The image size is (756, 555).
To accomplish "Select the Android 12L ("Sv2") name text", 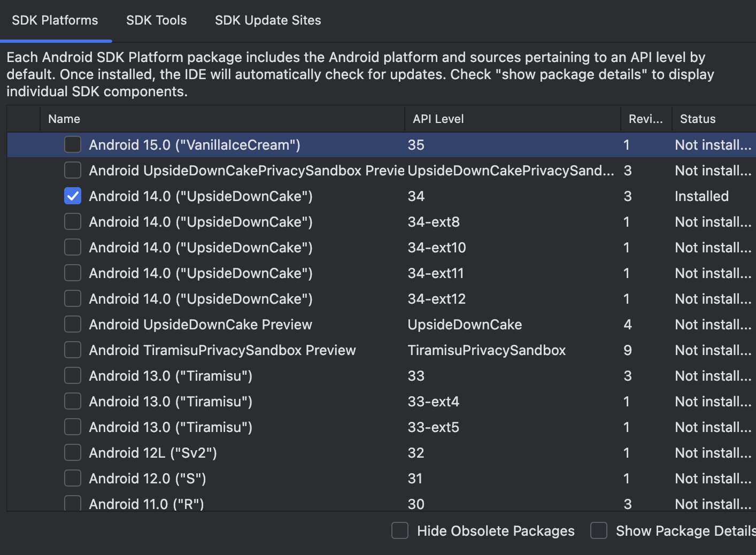I will click(x=153, y=453).
